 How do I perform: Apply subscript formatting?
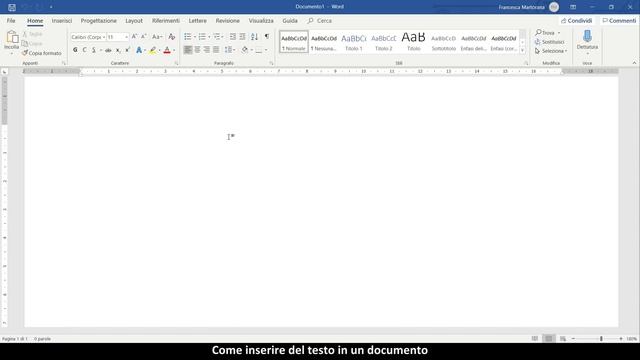pos(118,50)
